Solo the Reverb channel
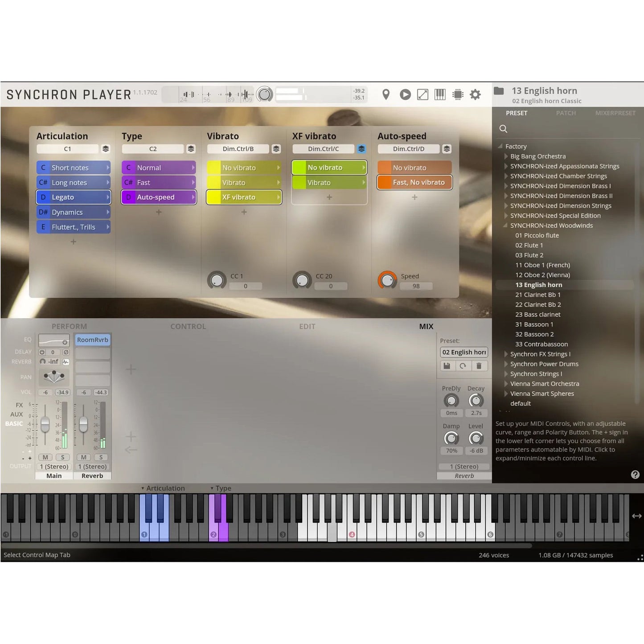 pos(101,457)
